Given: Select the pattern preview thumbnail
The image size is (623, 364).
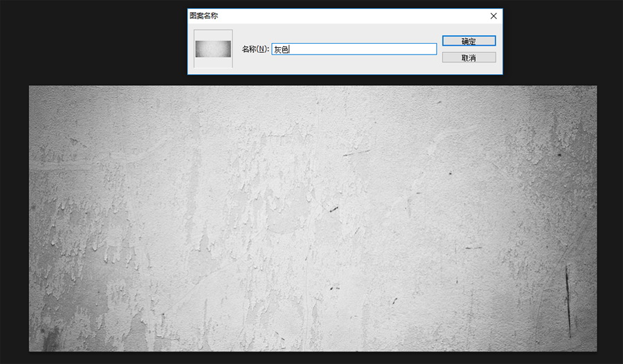Looking at the screenshot, I should tap(213, 48).
